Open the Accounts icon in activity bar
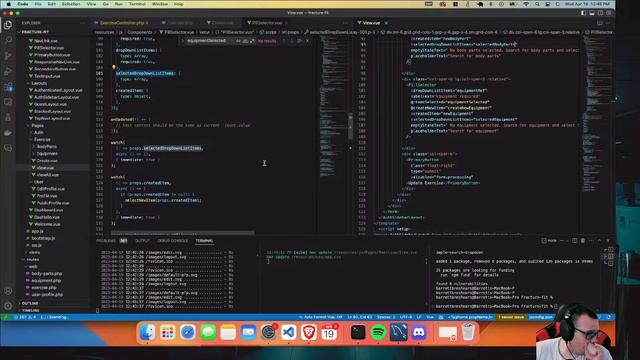This screenshot has width=640, height=360. pos(8,291)
